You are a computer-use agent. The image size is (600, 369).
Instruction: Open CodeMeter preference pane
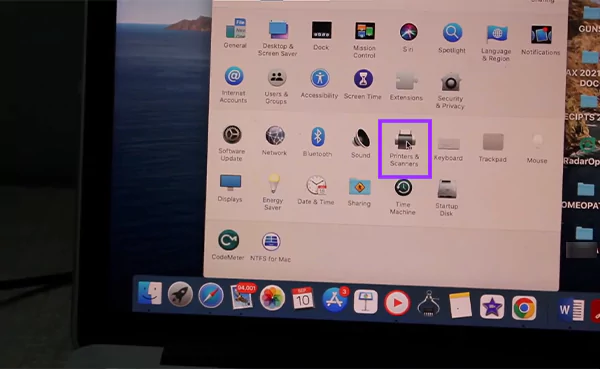pyautogui.click(x=228, y=245)
